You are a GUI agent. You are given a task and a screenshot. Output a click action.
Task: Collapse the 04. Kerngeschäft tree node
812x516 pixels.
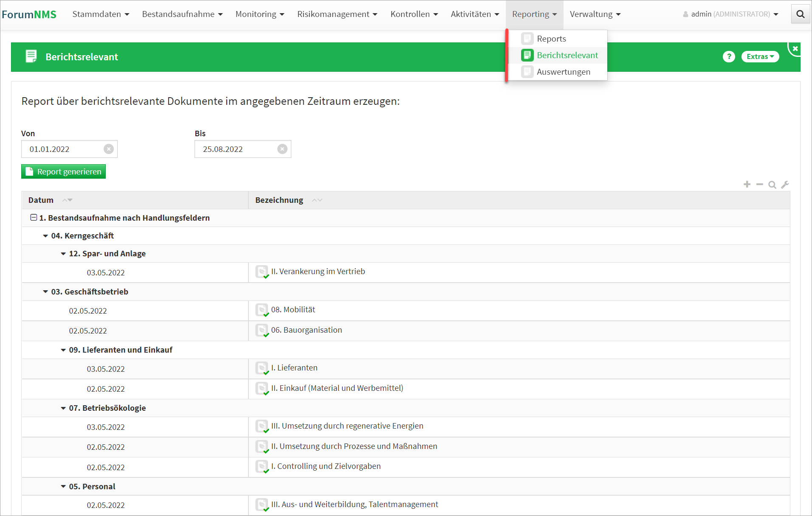click(x=45, y=236)
